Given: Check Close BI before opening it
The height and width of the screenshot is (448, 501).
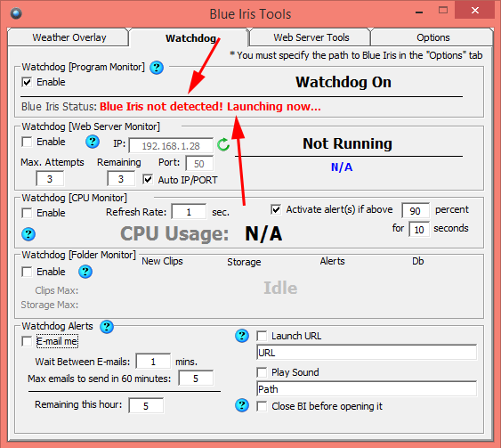Looking at the screenshot, I should point(262,406).
